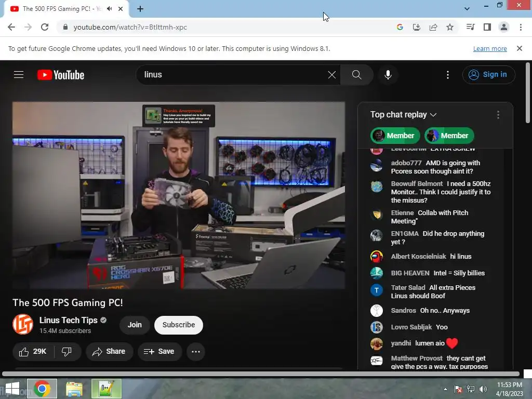Click the horizontal scrollbar at bottom

pyautogui.click(x=261, y=374)
